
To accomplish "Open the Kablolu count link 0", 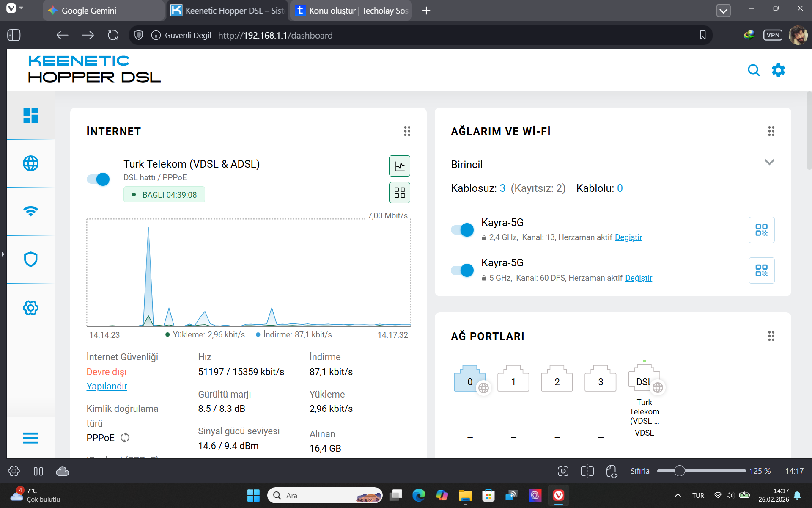I will tap(620, 188).
